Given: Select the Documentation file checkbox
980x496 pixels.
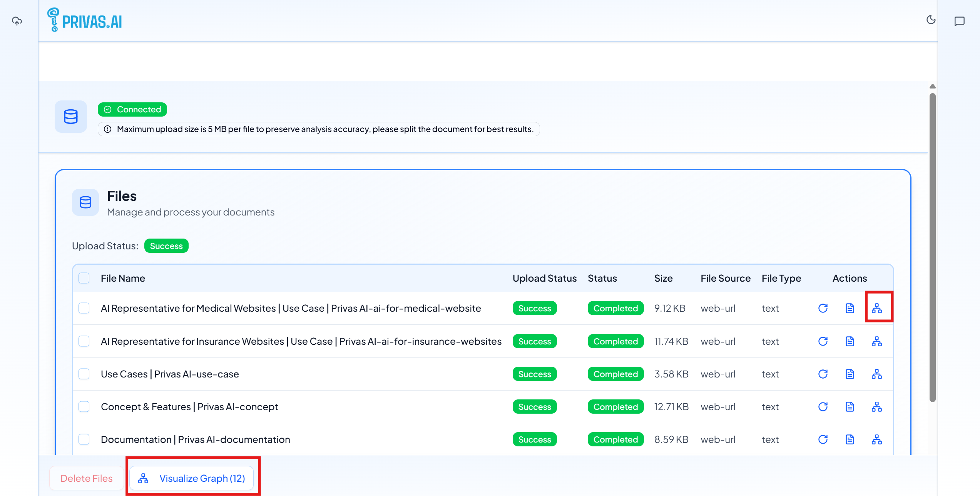Looking at the screenshot, I should (84, 439).
